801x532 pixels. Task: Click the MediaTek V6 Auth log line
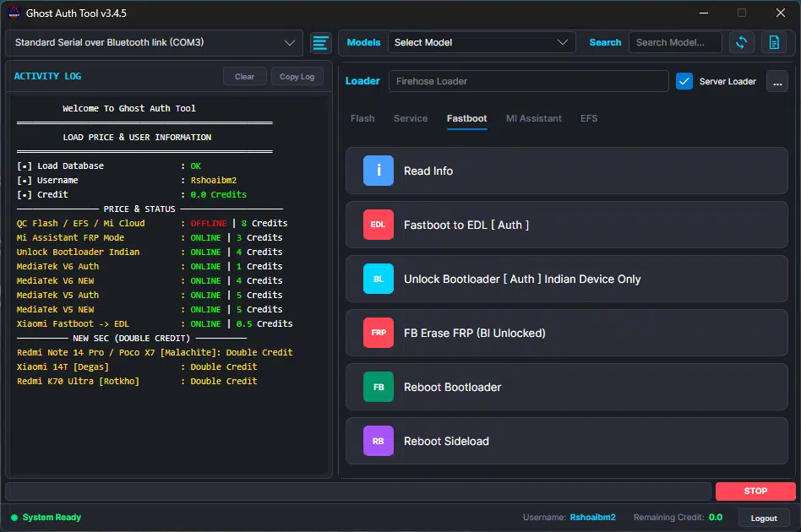pos(150,266)
